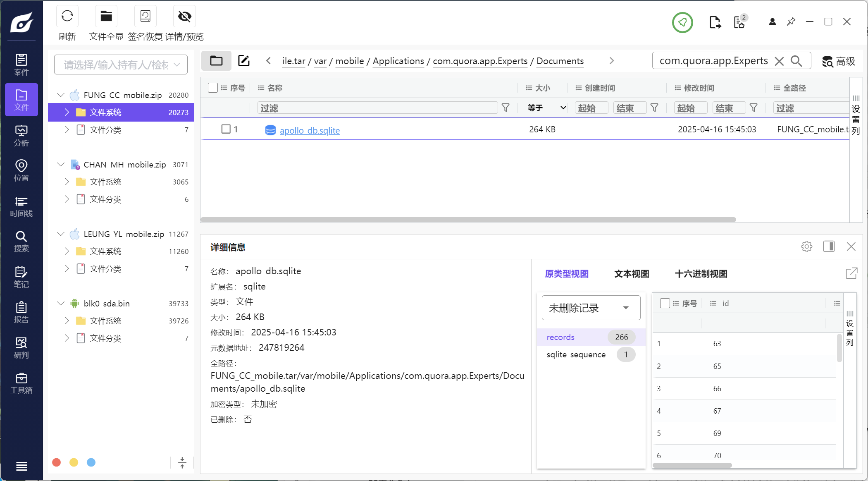
Task: Tick the select-all checkbox in file list header
Action: coord(213,88)
